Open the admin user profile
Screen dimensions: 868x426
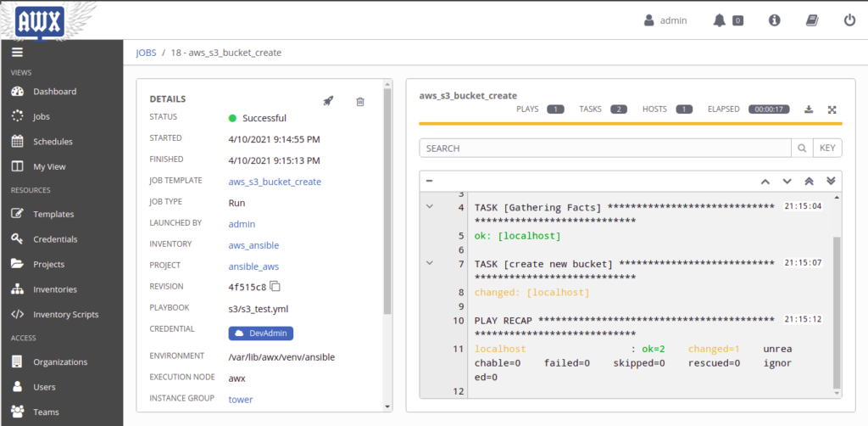[x=665, y=20]
